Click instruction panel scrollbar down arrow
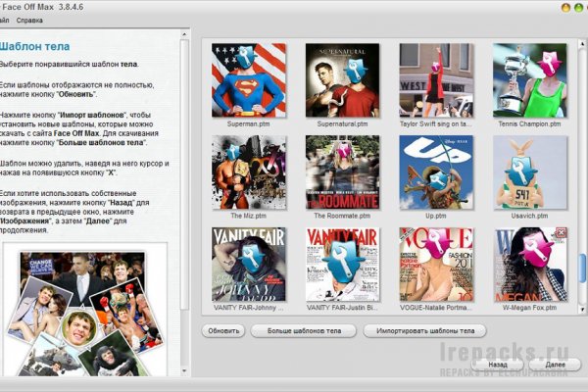The height and width of the screenshot is (392, 588). pyautogui.click(x=184, y=371)
